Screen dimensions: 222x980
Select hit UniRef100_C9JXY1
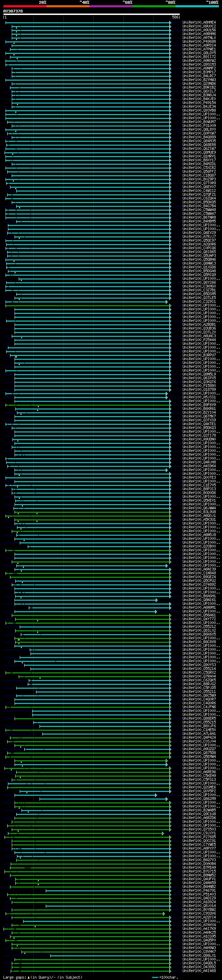[199, 833]
